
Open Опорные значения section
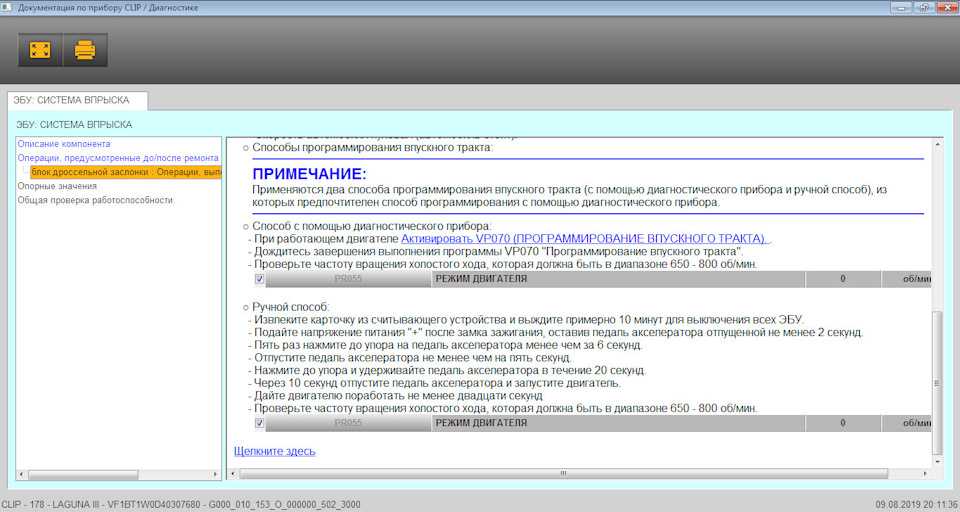point(57,186)
